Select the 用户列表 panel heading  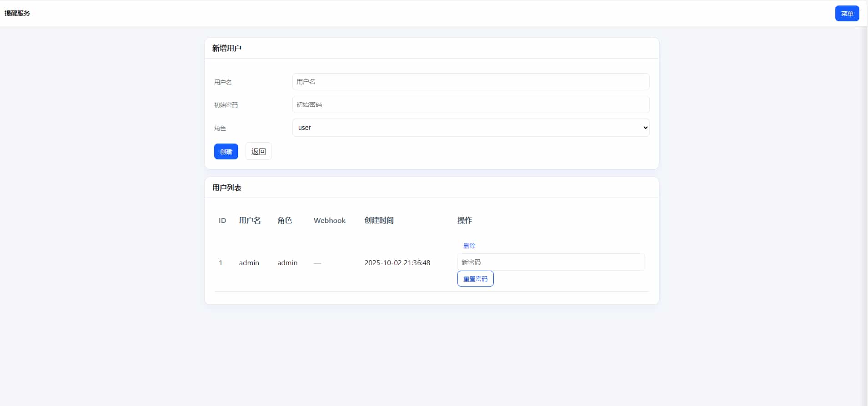coord(227,188)
